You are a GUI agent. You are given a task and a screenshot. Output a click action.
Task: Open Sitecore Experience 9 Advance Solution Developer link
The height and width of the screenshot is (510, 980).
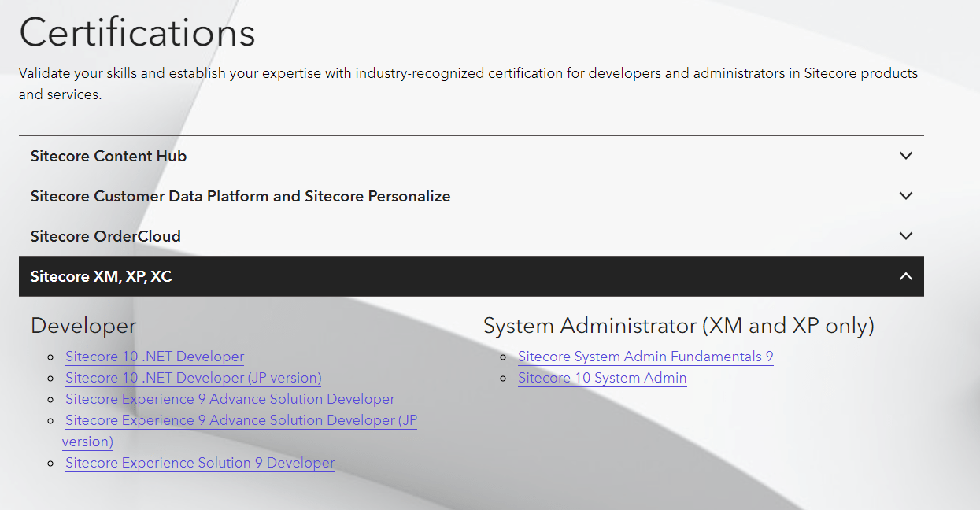230,399
